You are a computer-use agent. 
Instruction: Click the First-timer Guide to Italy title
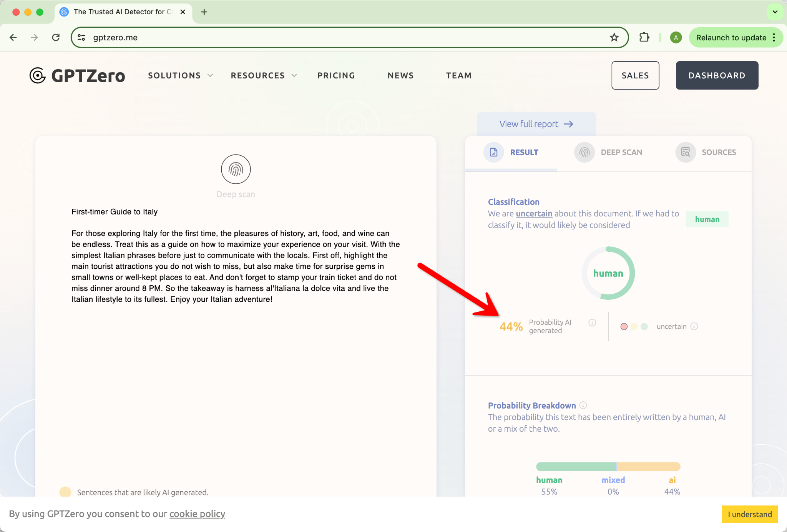coord(115,212)
